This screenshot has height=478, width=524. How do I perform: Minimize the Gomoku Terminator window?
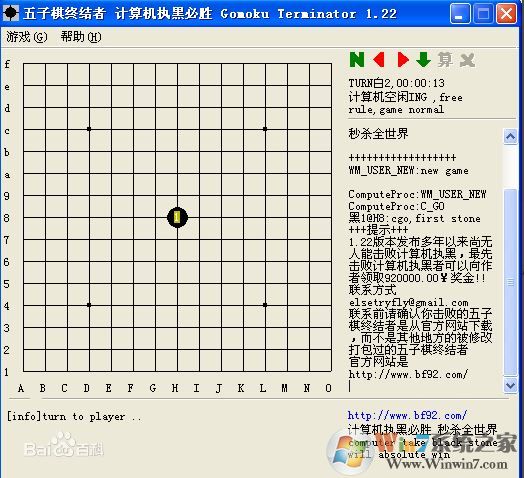(x=460, y=14)
